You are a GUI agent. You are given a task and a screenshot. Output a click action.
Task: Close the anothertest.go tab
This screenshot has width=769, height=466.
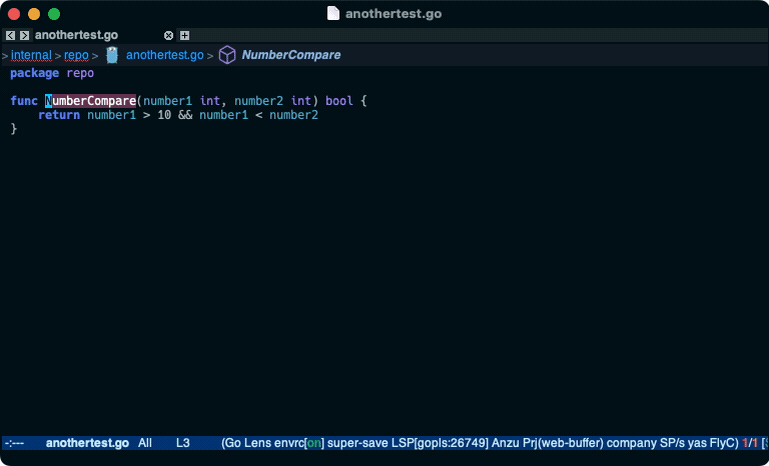pyautogui.click(x=168, y=35)
